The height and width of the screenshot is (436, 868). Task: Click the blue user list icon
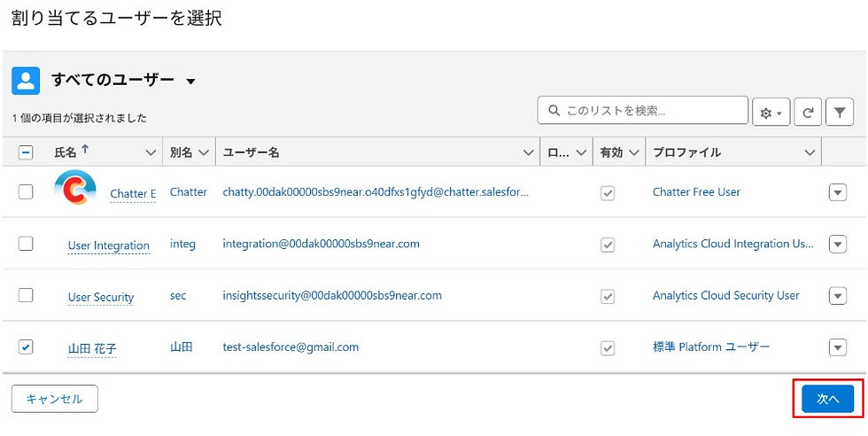pos(26,81)
